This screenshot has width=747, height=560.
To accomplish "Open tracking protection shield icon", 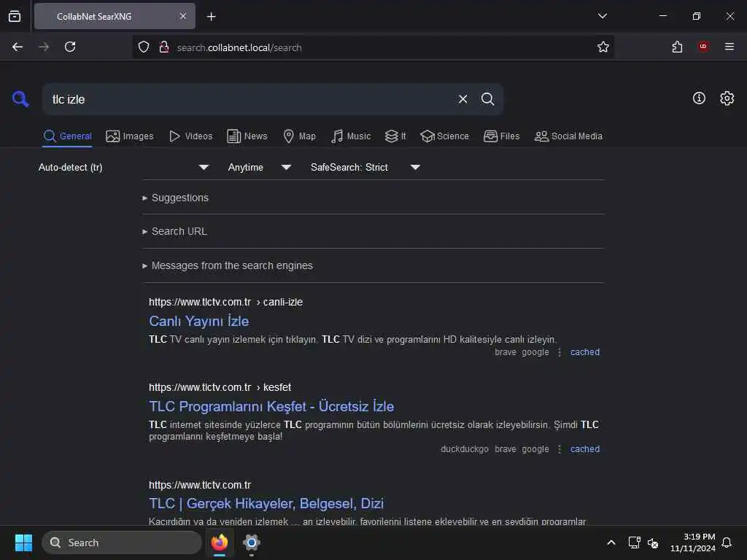I will [x=144, y=47].
